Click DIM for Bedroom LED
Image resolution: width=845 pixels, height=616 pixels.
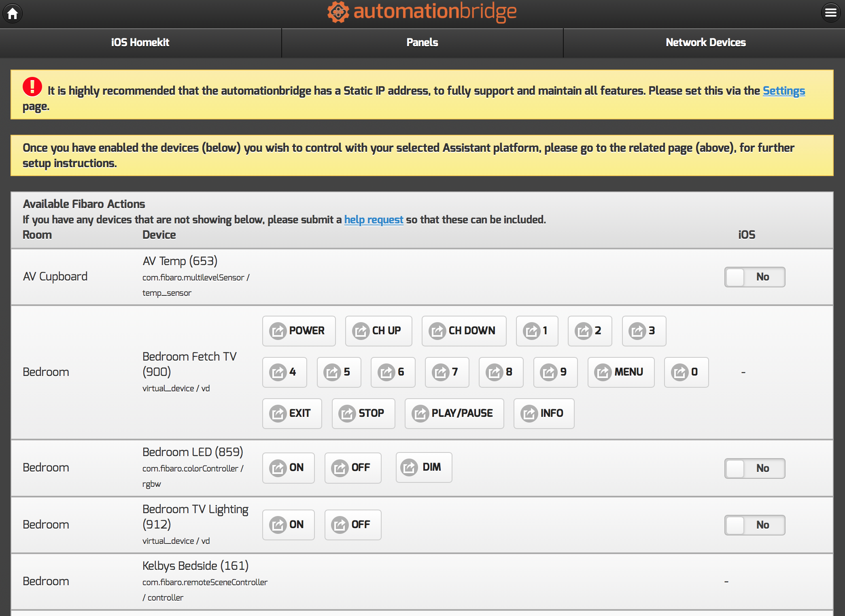424,467
